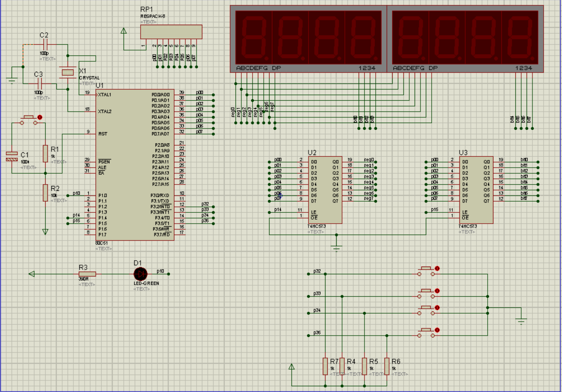Select the ground symbol below U2
Screen dimensions: 562x392
[x=337, y=248]
